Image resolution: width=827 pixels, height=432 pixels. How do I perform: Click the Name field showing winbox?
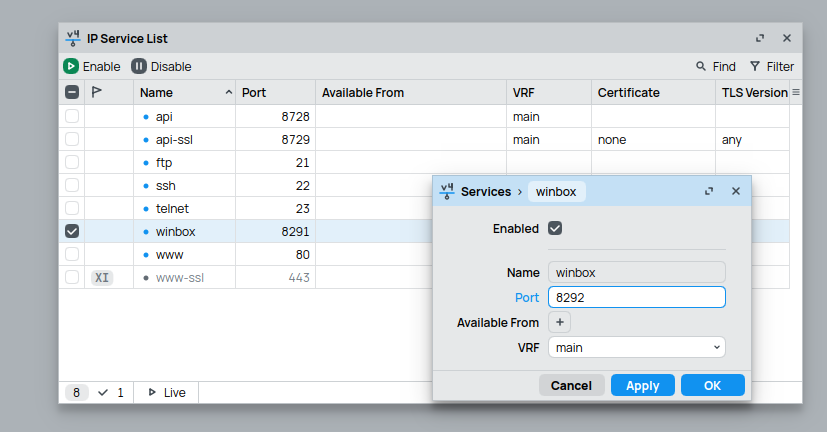click(637, 272)
